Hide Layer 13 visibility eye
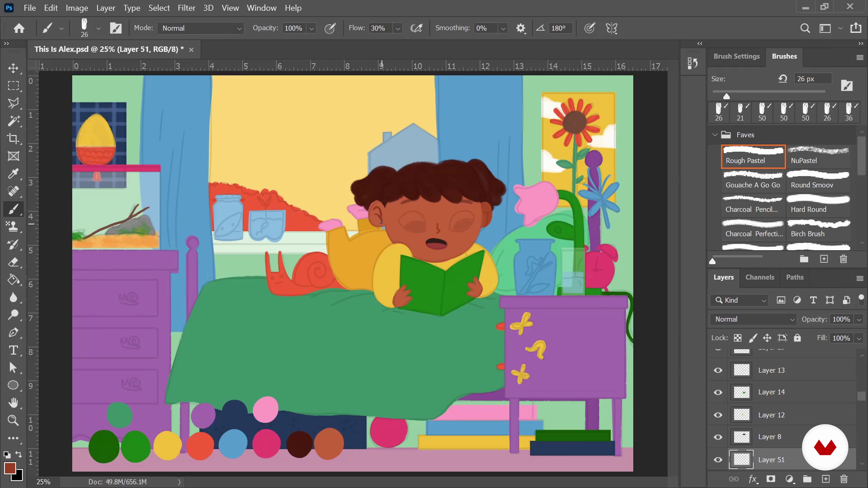This screenshot has width=868, height=488. (x=718, y=371)
